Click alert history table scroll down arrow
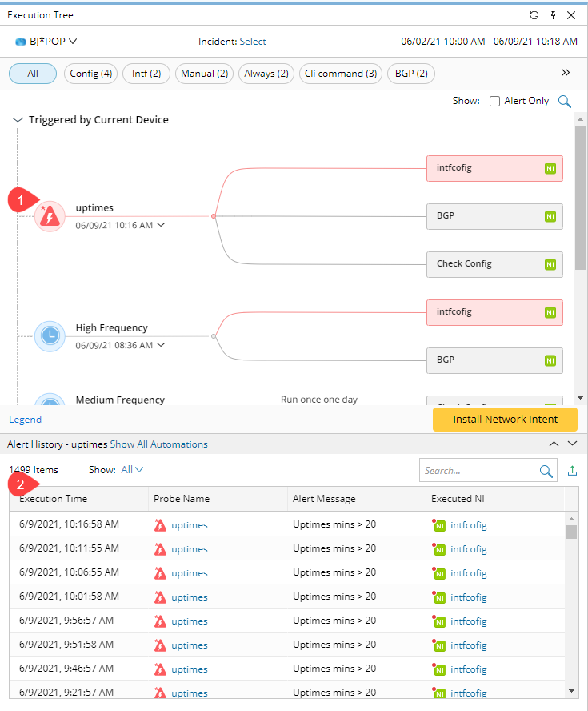The image size is (588, 711). (571, 691)
